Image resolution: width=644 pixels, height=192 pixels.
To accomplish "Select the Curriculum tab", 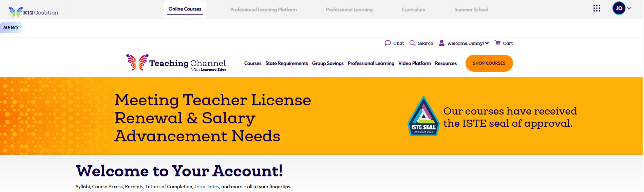I will point(414,10).
